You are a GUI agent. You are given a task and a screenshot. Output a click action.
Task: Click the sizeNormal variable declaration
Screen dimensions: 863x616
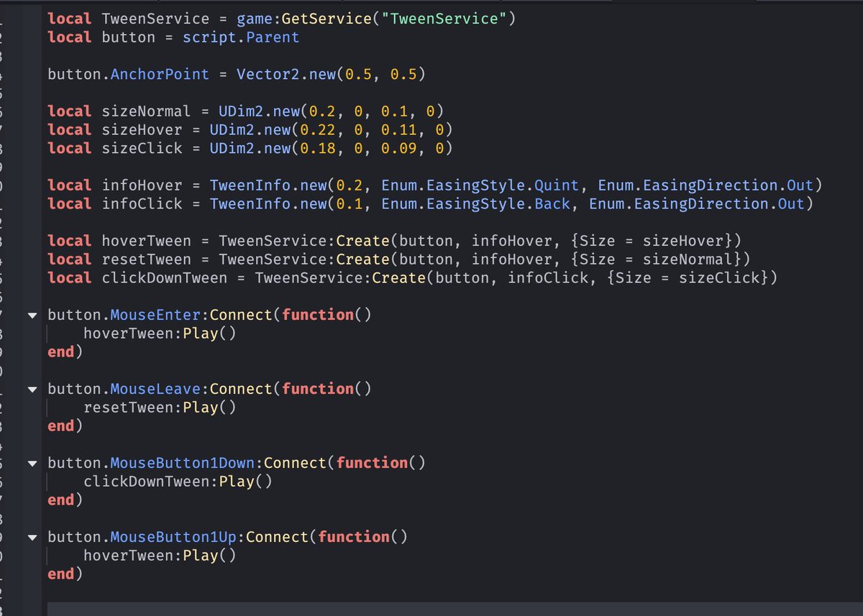click(x=147, y=111)
